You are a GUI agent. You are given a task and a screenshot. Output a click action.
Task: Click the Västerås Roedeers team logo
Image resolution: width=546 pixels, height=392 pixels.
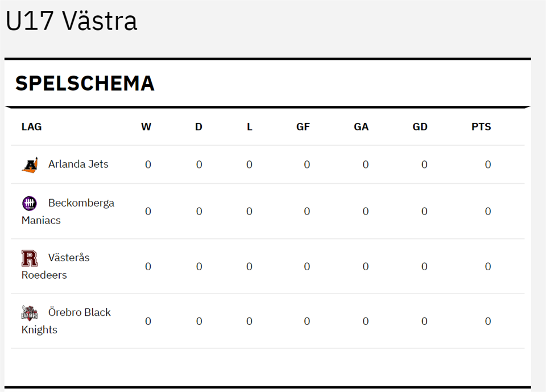coord(30,258)
